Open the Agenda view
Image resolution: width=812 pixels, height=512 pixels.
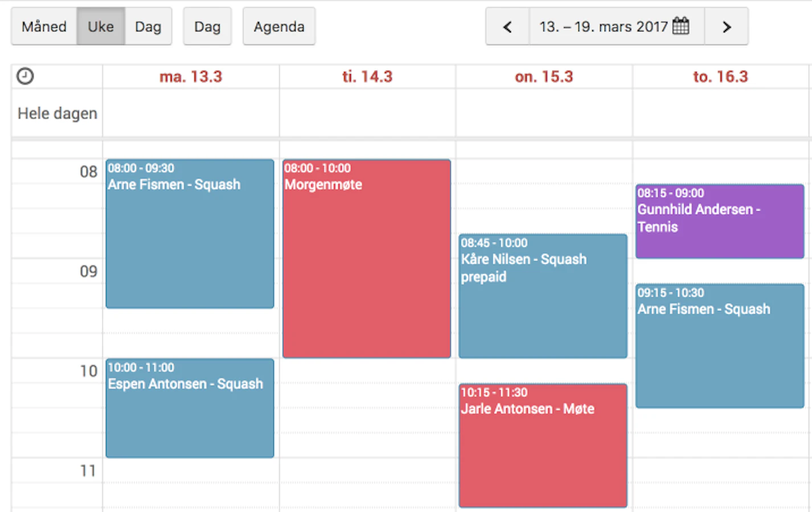pyautogui.click(x=279, y=27)
